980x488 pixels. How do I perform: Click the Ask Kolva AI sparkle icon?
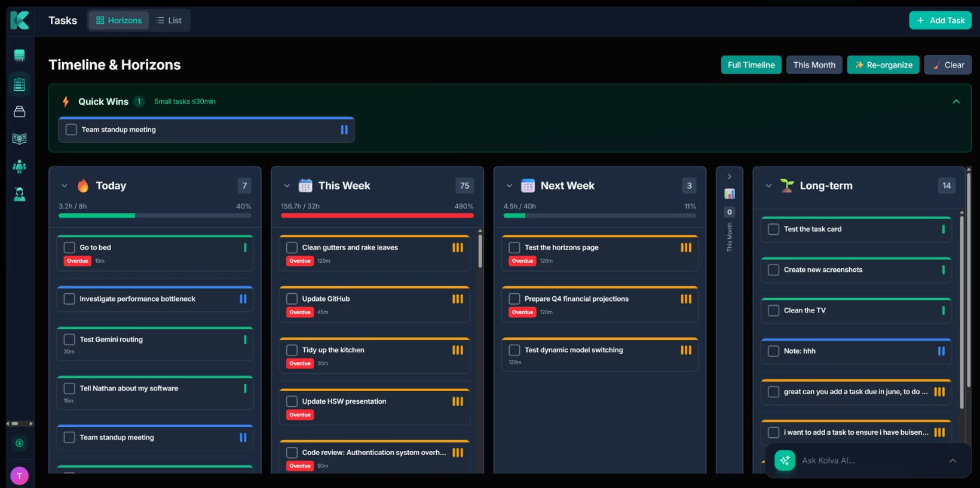[x=785, y=461]
